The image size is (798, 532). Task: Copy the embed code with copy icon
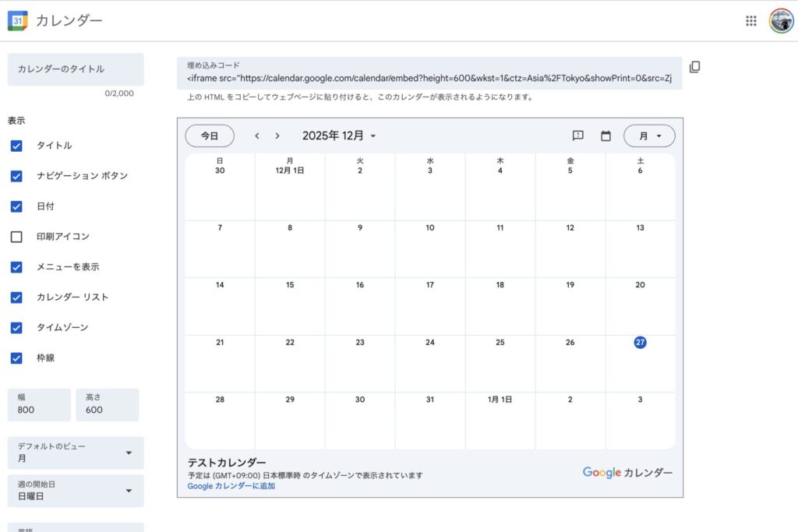coord(694,67)
